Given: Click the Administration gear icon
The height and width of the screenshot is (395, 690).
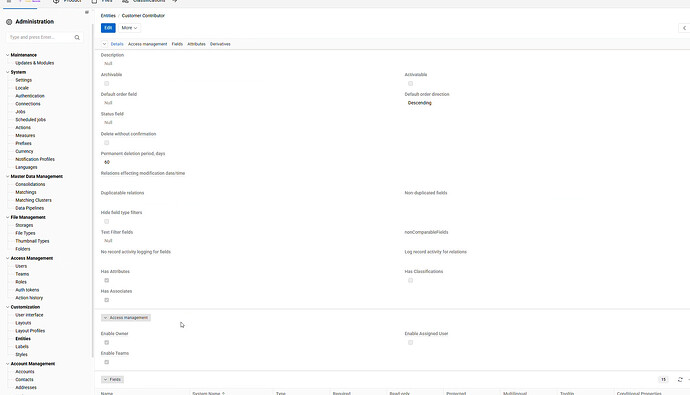Looking at the screenshot, I should point(9,22).
